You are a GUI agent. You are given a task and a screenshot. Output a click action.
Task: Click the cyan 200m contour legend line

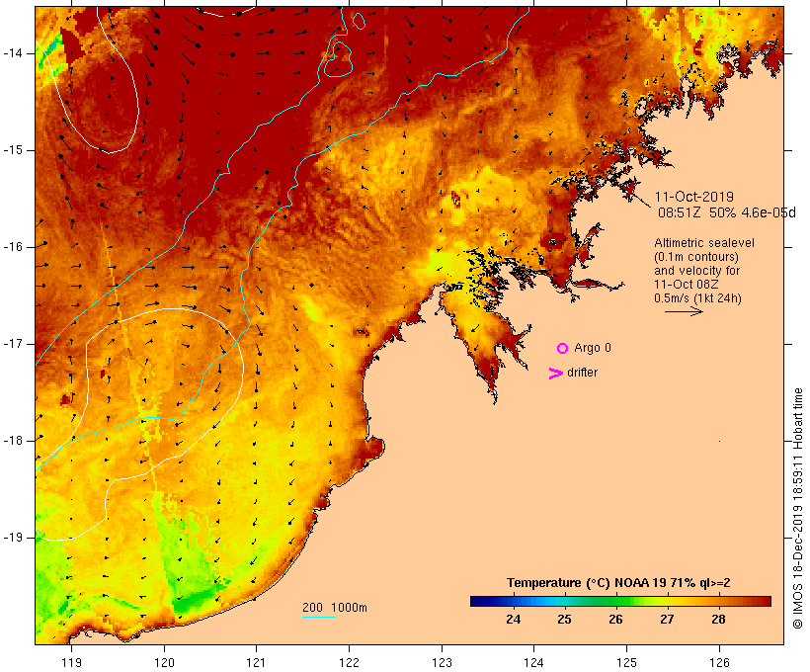[319, 617]
